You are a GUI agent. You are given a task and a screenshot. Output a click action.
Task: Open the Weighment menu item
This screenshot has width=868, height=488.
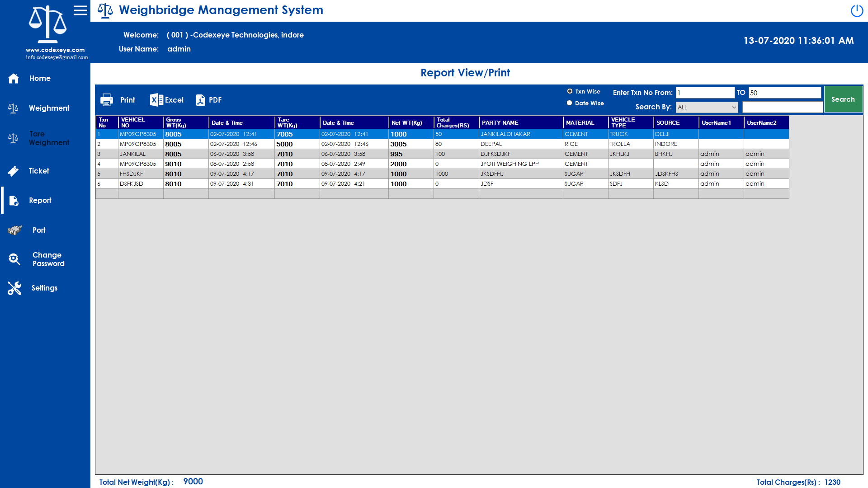49,108
